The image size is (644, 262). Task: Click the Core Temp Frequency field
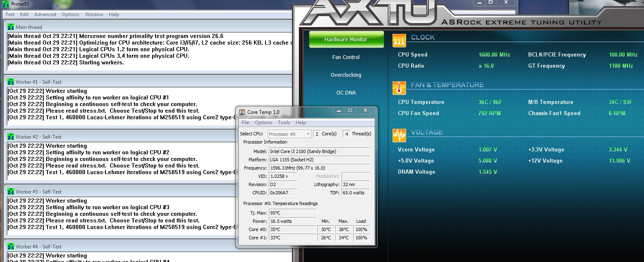tap(320, 168)
